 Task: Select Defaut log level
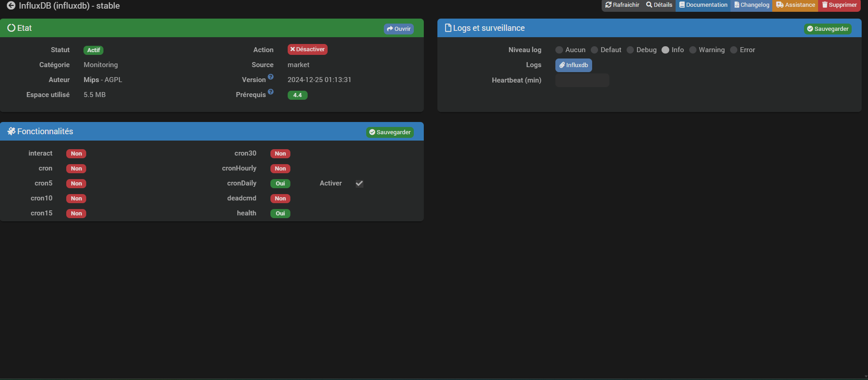tap(594, 50)
